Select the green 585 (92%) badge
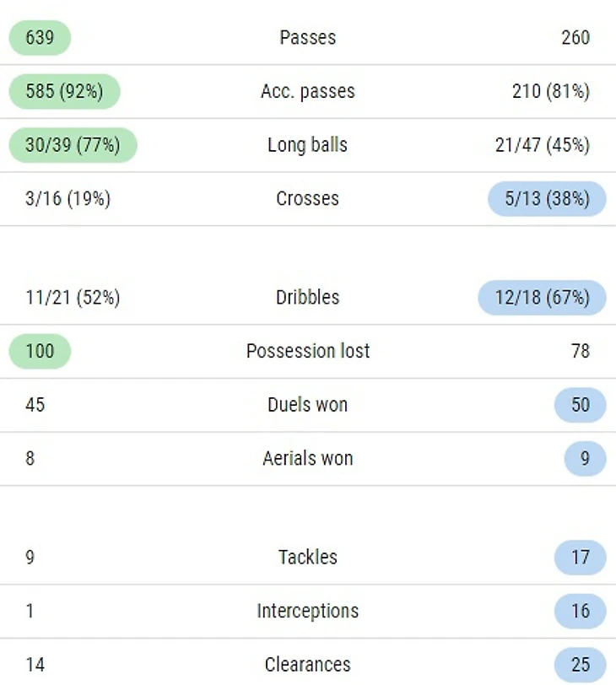This screenshot has height=685, width=616. [x=64, y=91]
